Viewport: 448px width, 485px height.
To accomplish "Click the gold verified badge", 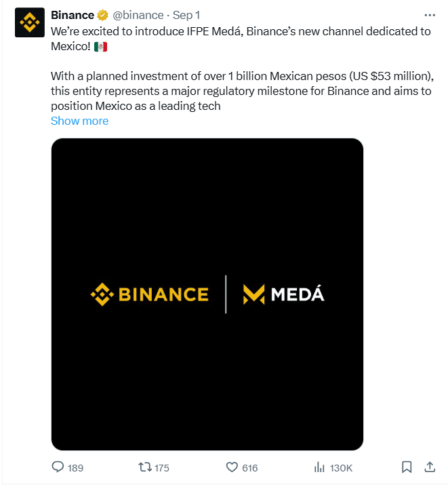I will point(104,15).
